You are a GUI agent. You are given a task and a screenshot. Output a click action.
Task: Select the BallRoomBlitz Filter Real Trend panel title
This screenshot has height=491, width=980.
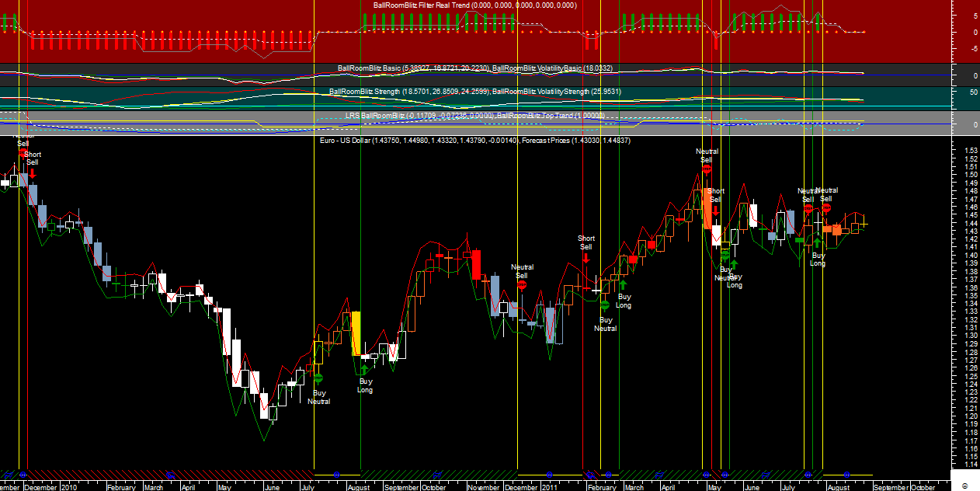[x=474, y=5]
